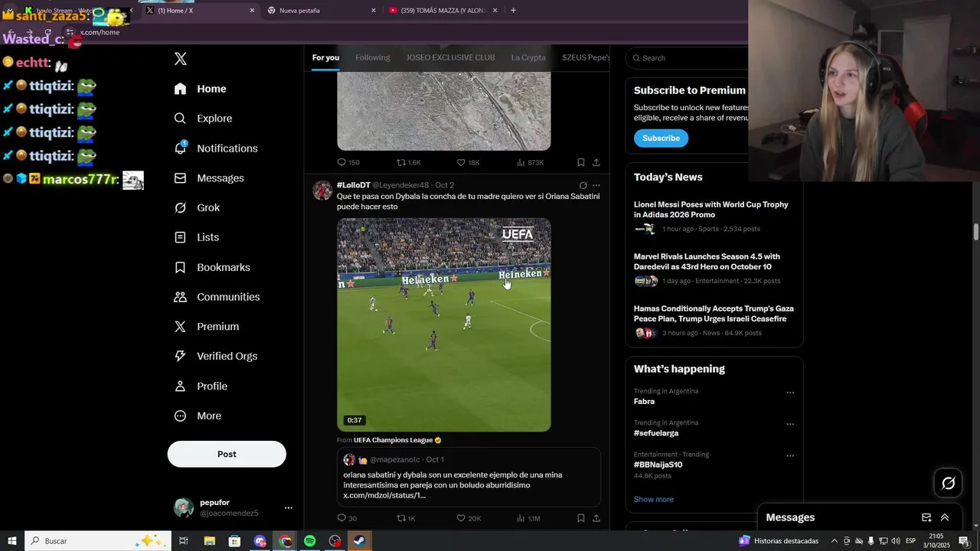Open more options for #BBNaijaS10 trend
Image resolution: width=980 pixels, height=551 pixels.
(790, 455)
